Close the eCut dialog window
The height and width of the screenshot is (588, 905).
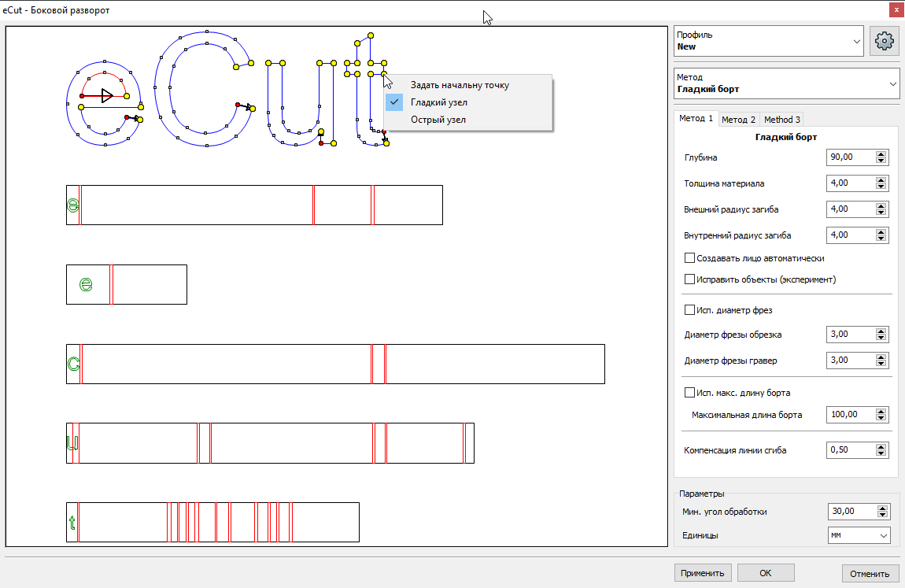(896, 9)
